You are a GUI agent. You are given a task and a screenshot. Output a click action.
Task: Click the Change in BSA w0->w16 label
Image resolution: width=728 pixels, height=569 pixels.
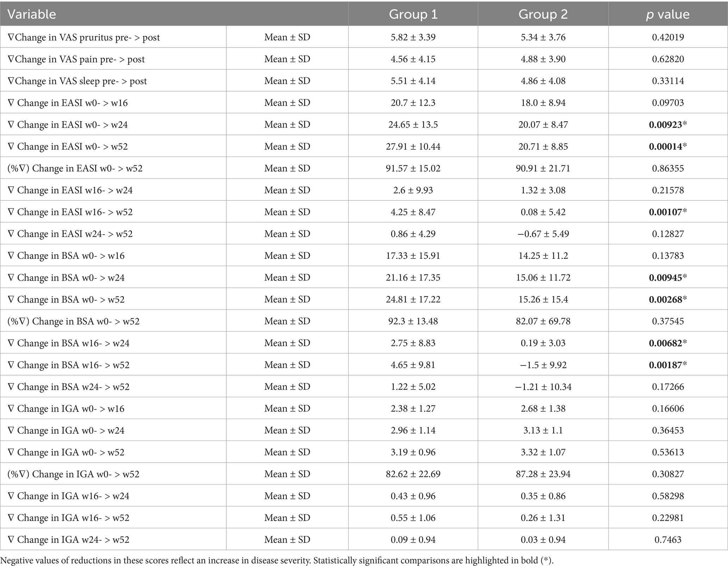66,256
